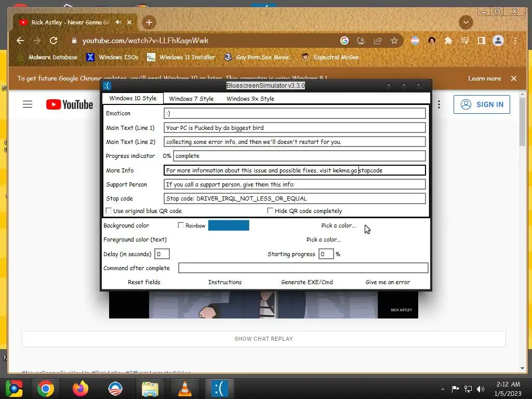
Task: Click SHOW CHAT REPLAY button
Action: tap(263, 339)
